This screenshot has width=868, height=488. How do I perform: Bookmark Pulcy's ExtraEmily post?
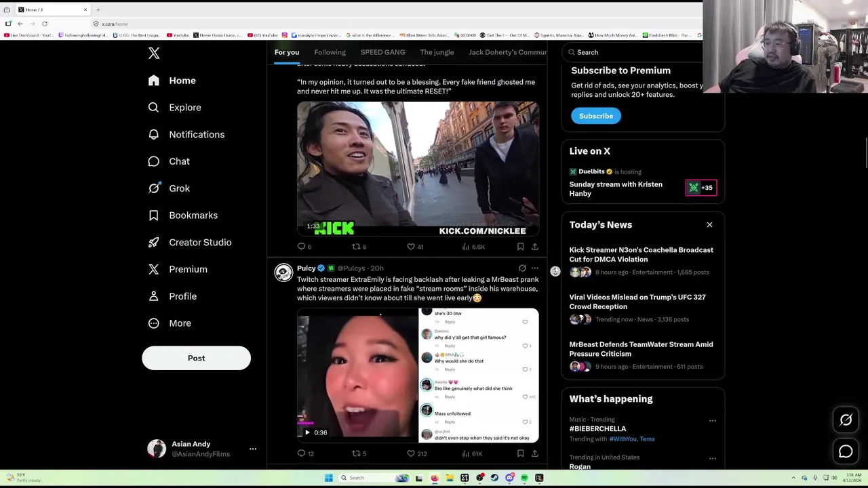pyautogui.click(x=520, y=453)
